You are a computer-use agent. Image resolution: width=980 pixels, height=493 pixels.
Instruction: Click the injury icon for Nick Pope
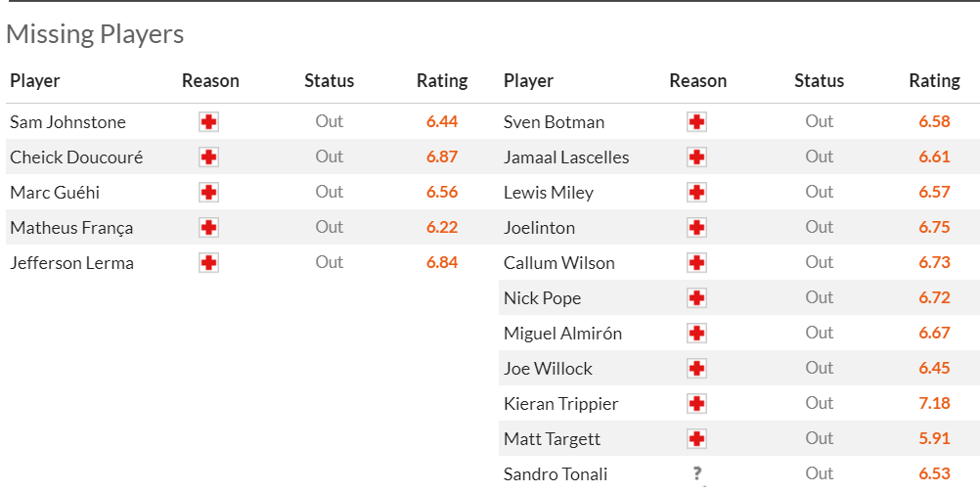point(696,298)
